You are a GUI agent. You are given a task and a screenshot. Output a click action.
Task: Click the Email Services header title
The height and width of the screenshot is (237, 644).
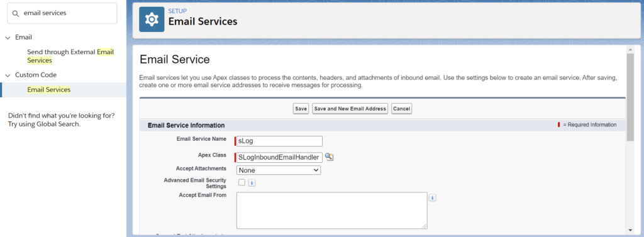[203, 21]
